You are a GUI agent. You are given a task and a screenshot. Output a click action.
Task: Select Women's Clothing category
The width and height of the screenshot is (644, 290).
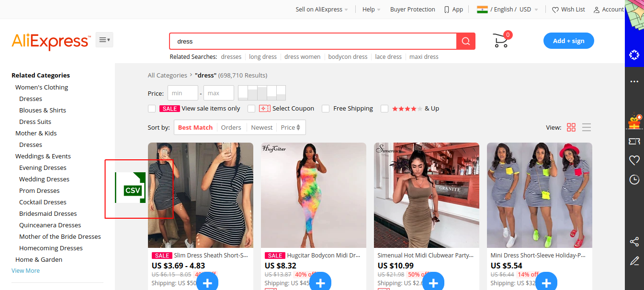tap(42, 87)
